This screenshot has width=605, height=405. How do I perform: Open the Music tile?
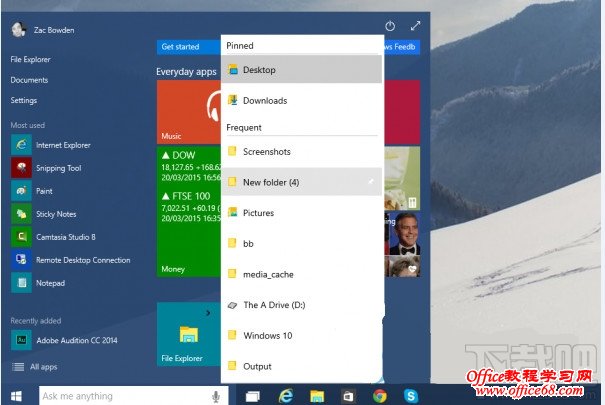(189, 112)
